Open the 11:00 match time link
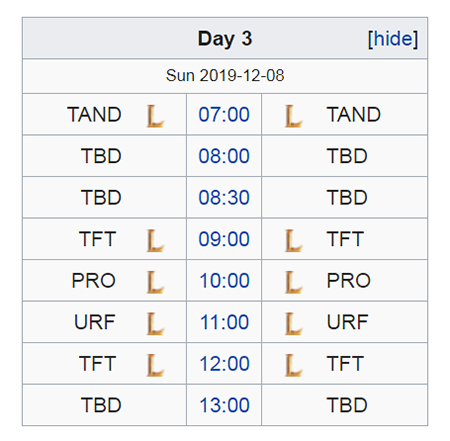This screenshot has height=441, width=450. point(224,322)
